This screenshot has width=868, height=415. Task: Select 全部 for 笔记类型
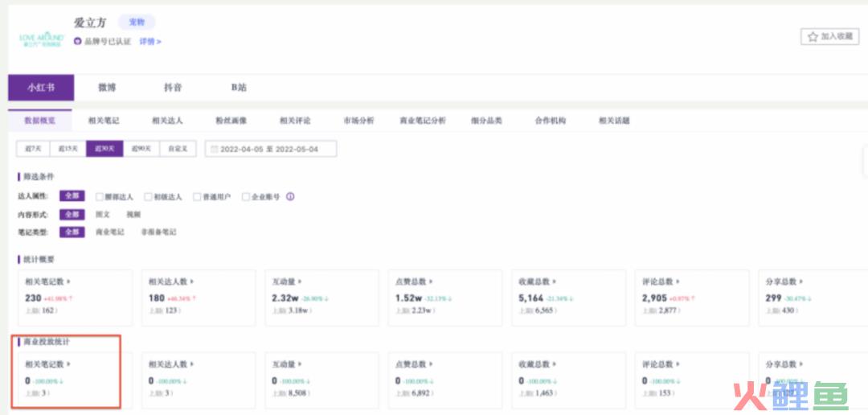pos(72,232)
